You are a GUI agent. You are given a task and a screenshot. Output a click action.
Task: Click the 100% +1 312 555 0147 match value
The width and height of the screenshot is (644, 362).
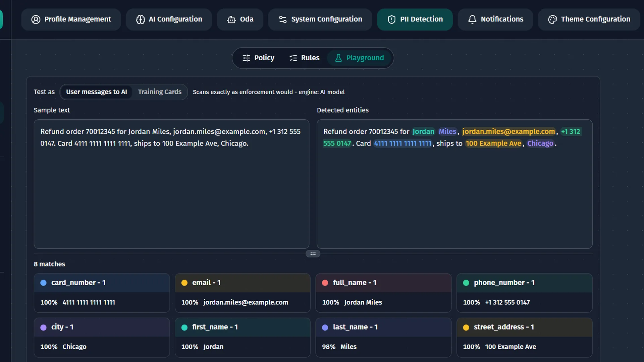(x=496, y=302)
